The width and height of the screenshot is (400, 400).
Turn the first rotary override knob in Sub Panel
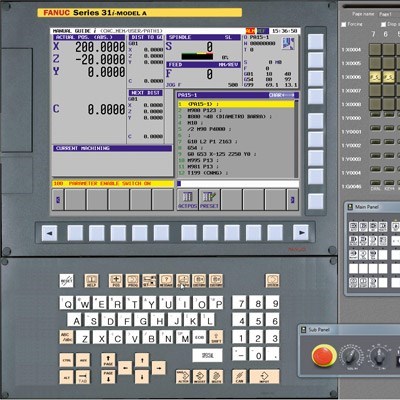coord(351,357)
